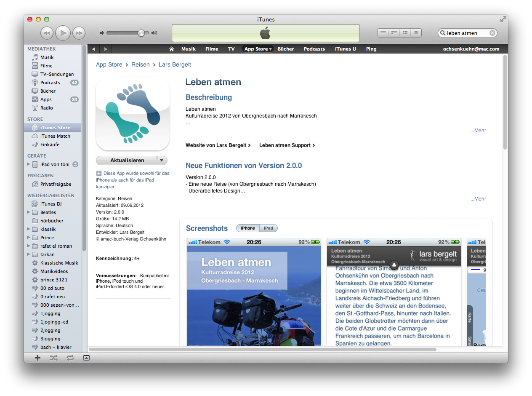This screenshot has height=396, width=532.
Task: Mute using the low-volume speaker icon
Action: coord(102,33)
